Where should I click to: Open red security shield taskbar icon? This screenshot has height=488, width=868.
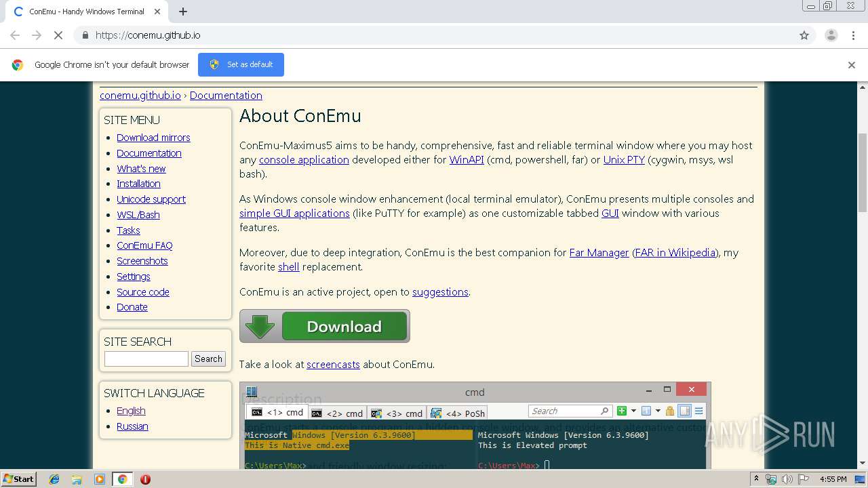(x=145, y=479)
